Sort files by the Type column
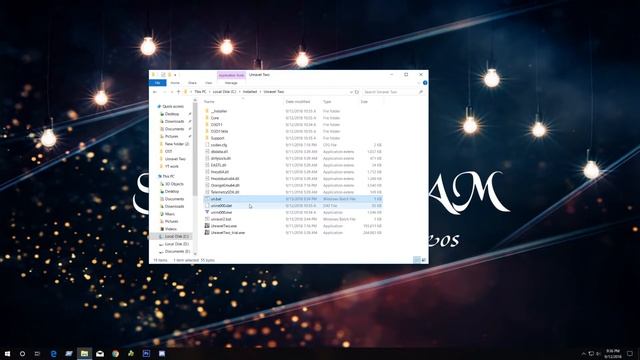The image size is (640, 360). coord(340,102)
